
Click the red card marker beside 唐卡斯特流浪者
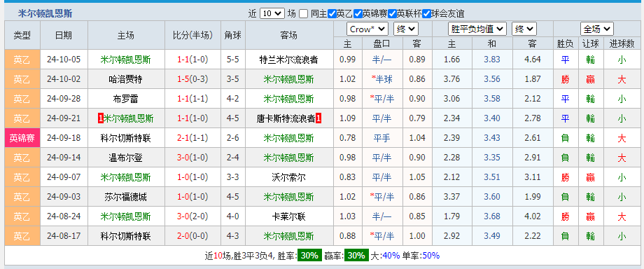click(x=318, y=119)
